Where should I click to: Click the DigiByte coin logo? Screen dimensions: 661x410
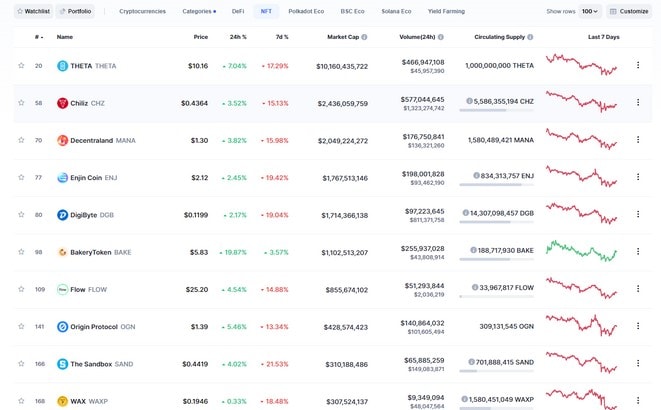[62, 215]
